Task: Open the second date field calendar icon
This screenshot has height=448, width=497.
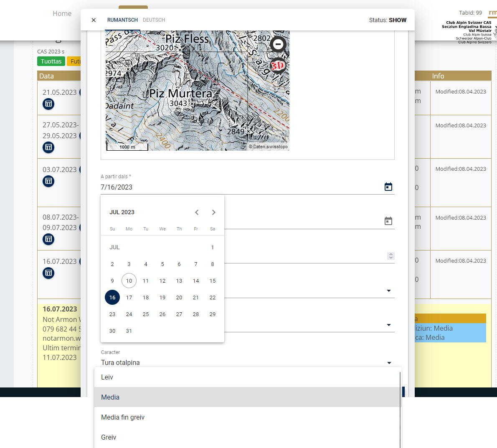Action: click(388, 221)
